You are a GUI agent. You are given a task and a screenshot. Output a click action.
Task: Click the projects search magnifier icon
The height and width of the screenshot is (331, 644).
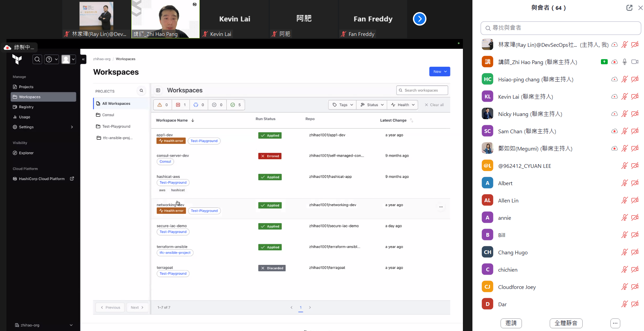141,91
